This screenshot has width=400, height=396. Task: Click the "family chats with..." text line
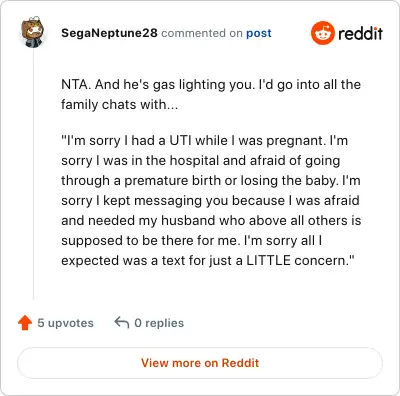tap(119, 105)
